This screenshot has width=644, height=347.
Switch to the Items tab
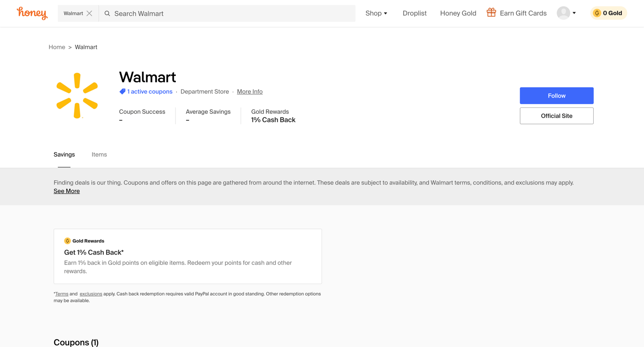coord(99,155)
